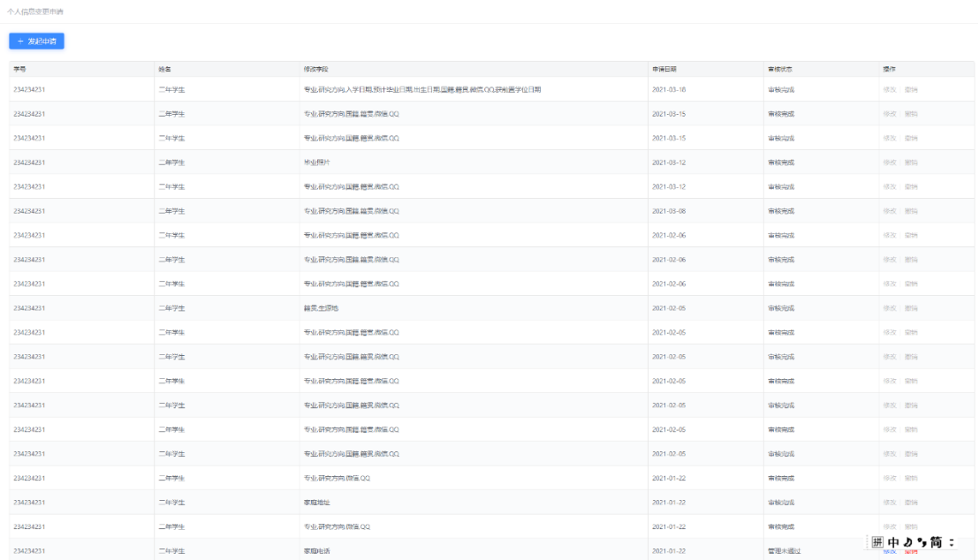Open the IME bar settings dots icon
979x560 pixels.
click(952, 542)
